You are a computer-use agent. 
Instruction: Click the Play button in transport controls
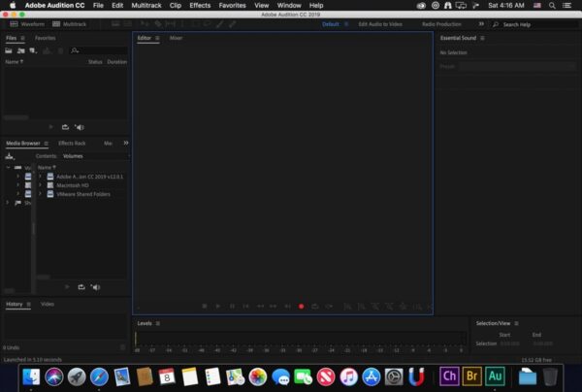point(218,307)
